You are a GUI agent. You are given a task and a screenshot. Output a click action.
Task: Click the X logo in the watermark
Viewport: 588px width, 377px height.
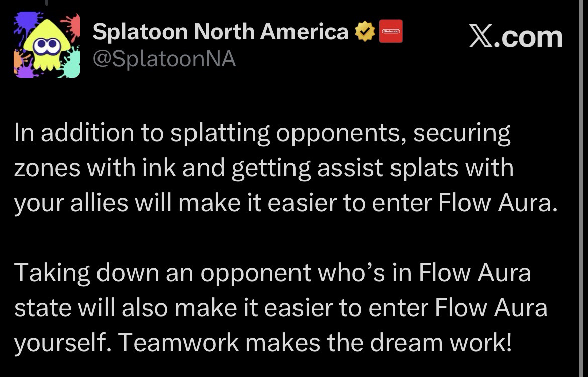coord(482,38)
